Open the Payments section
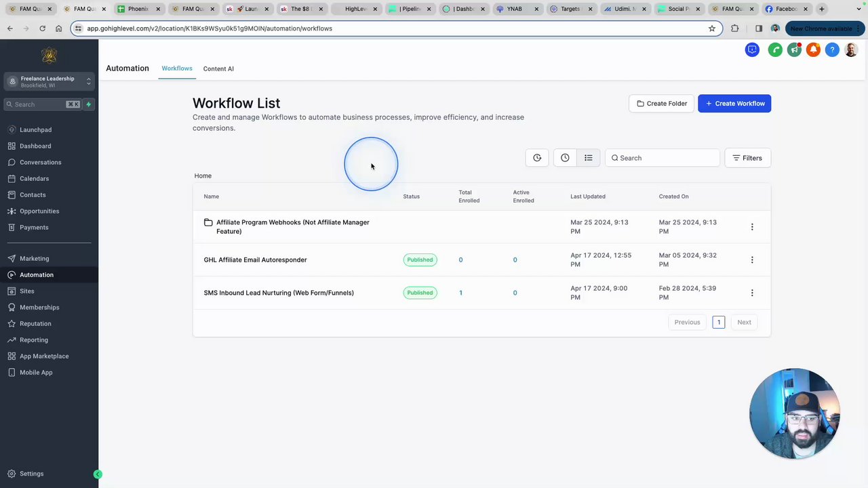This screenshot has width=868, height=488. (34, 227)
